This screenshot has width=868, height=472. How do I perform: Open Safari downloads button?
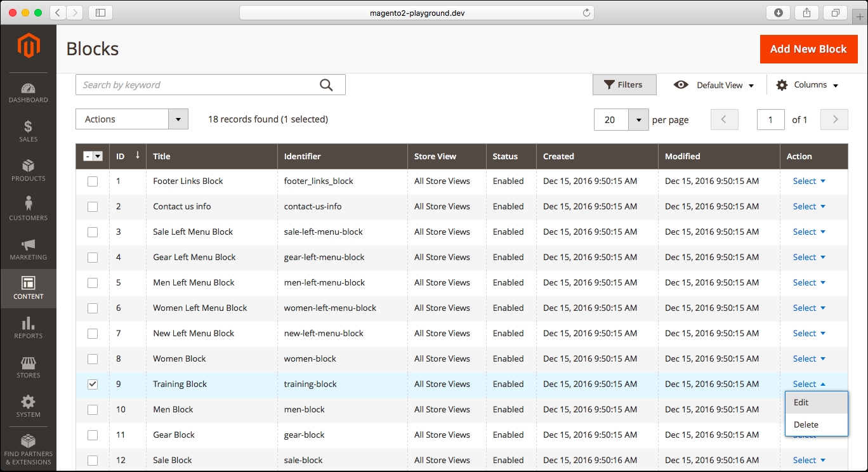[779, 13]
